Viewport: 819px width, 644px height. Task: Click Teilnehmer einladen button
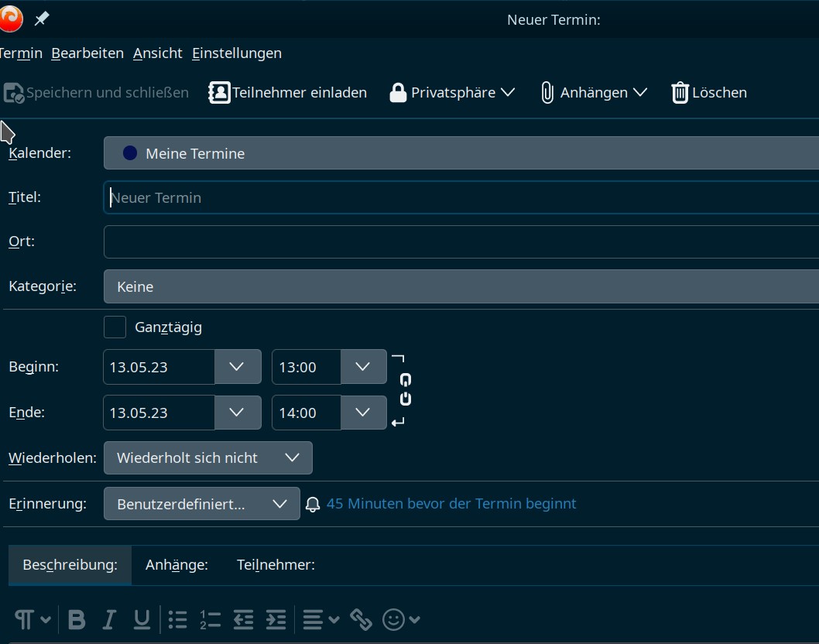point(288,93)
